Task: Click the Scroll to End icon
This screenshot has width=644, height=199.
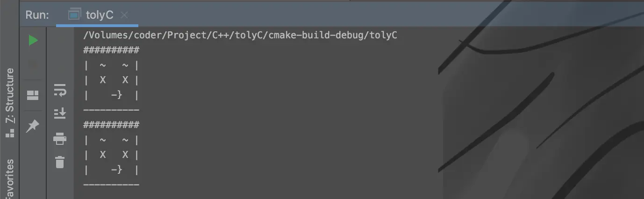Action: (x=60, y=113)
